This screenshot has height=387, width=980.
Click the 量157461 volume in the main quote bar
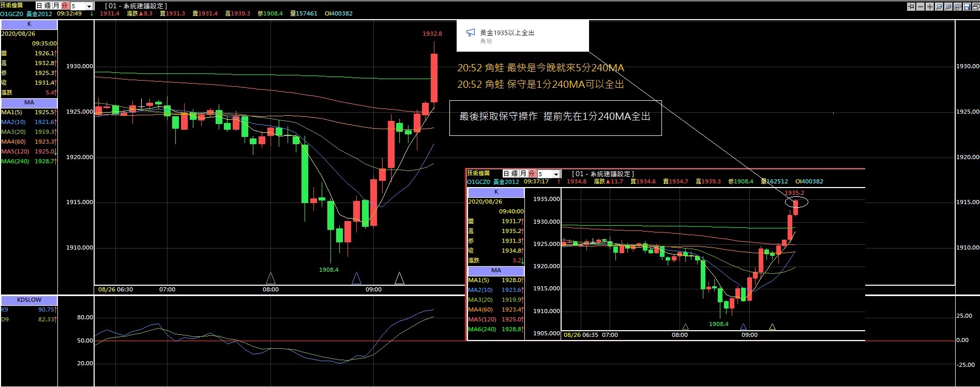(304, 13)
